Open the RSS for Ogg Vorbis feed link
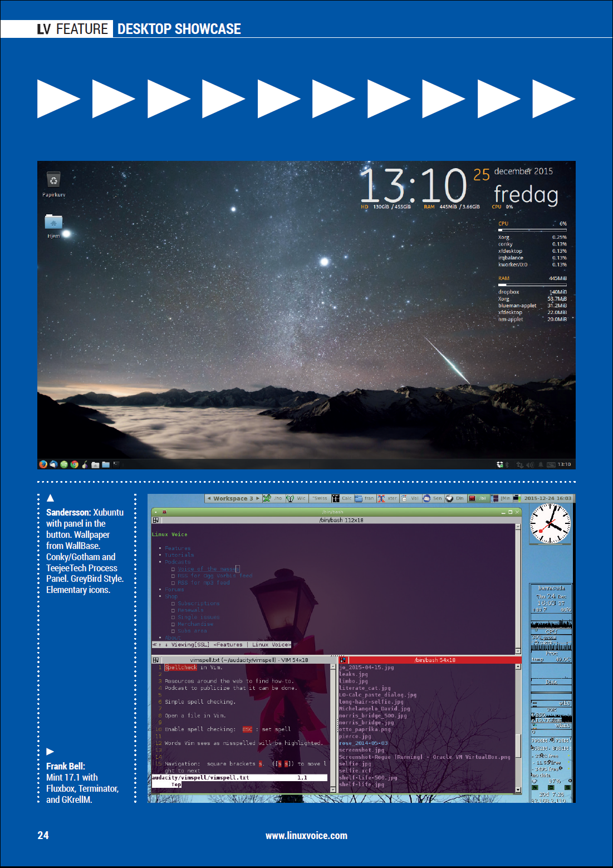Image resolution: width=613 pixels, height=868 pixels. click(x=215, y=576)
